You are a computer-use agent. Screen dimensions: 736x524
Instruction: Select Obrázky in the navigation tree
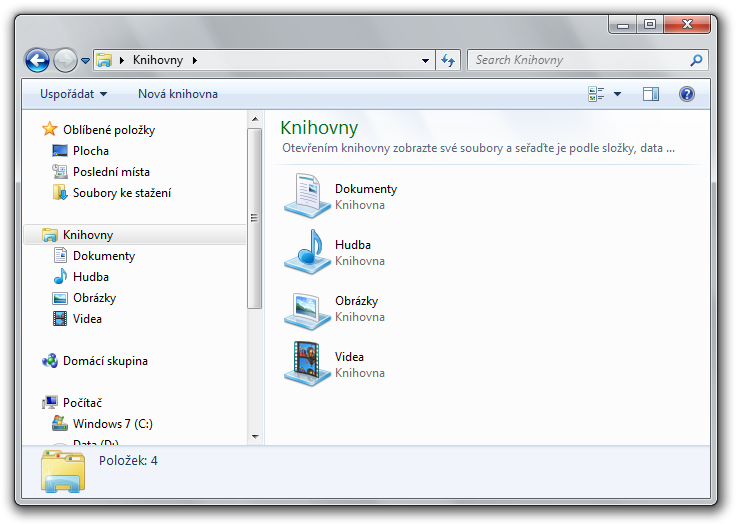coord(94,298)
